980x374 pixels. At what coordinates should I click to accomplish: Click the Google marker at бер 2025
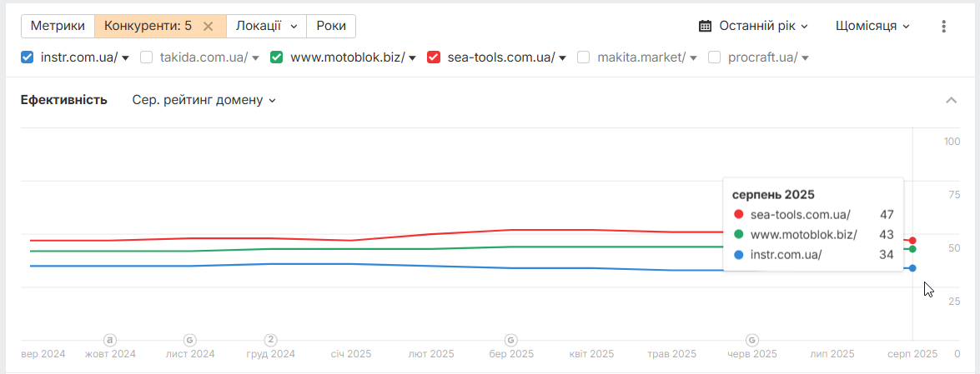[x=510, y=341]
